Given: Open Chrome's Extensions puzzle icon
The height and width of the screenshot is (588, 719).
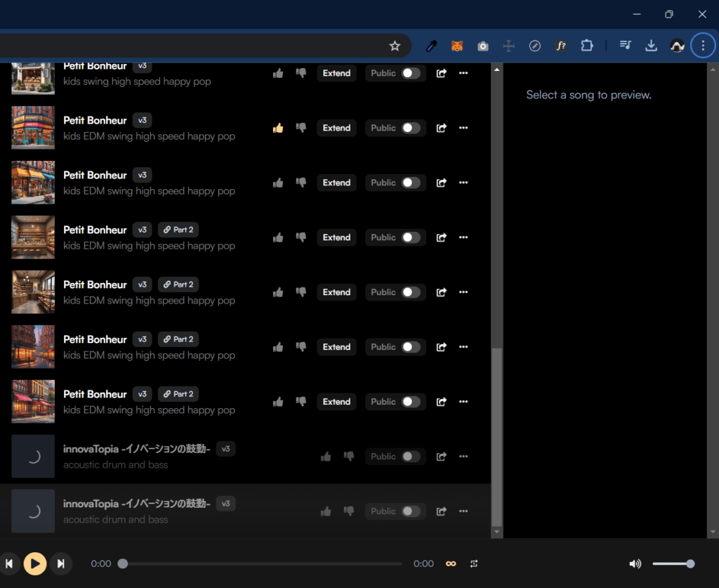Looking at the screenshot, I should click(587, 46).
